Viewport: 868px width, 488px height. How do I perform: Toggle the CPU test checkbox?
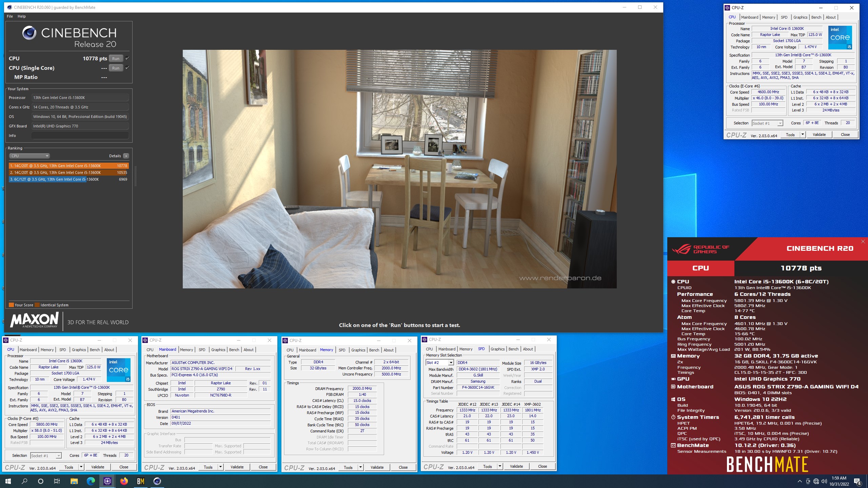pyautogui.click(x=127, y=58)
